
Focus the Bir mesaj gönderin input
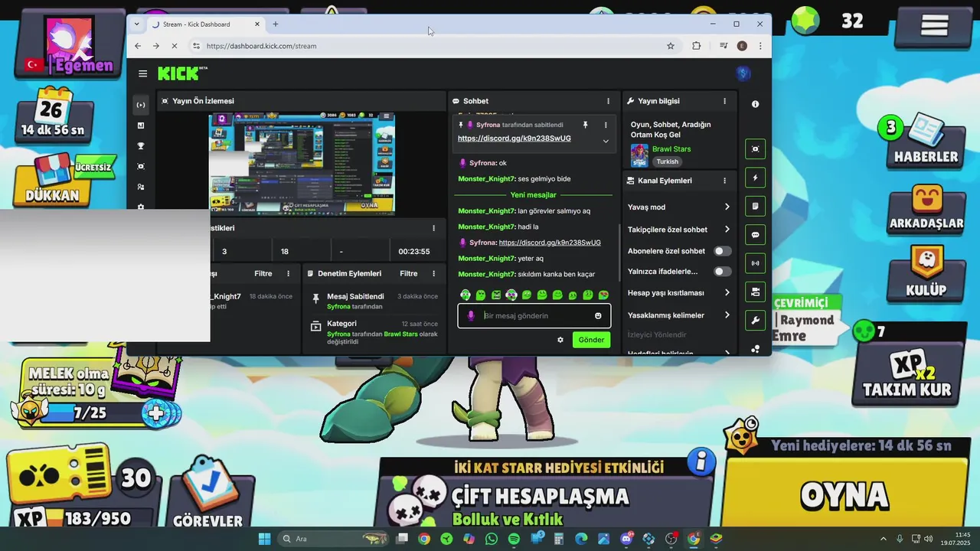click(536, 315)
